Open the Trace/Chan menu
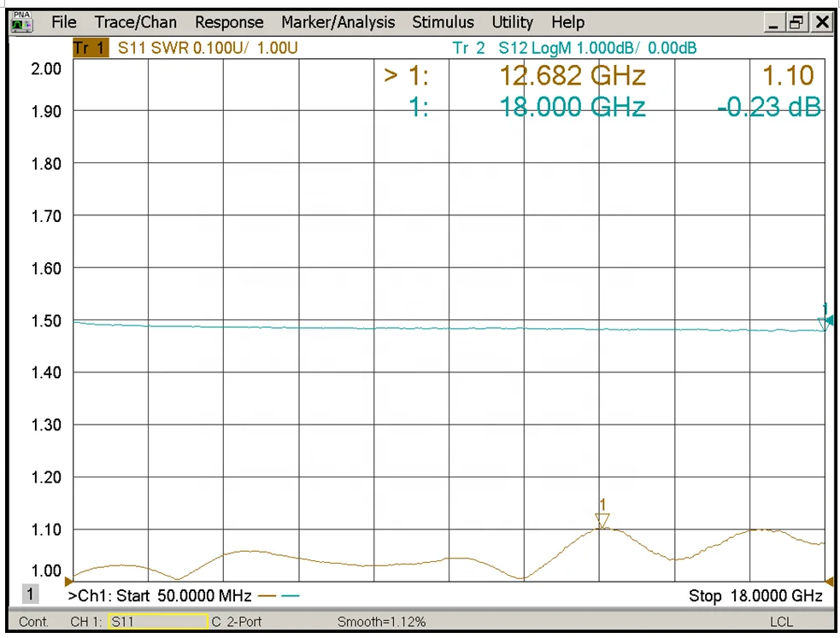Screen dimensions: 840x638 [x=136, y=23]
